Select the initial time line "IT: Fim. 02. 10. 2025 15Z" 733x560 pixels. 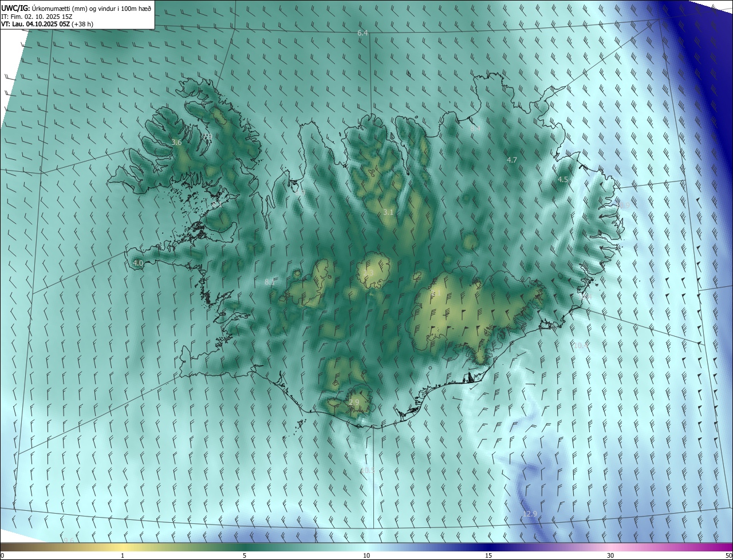(x=37, y=16)
